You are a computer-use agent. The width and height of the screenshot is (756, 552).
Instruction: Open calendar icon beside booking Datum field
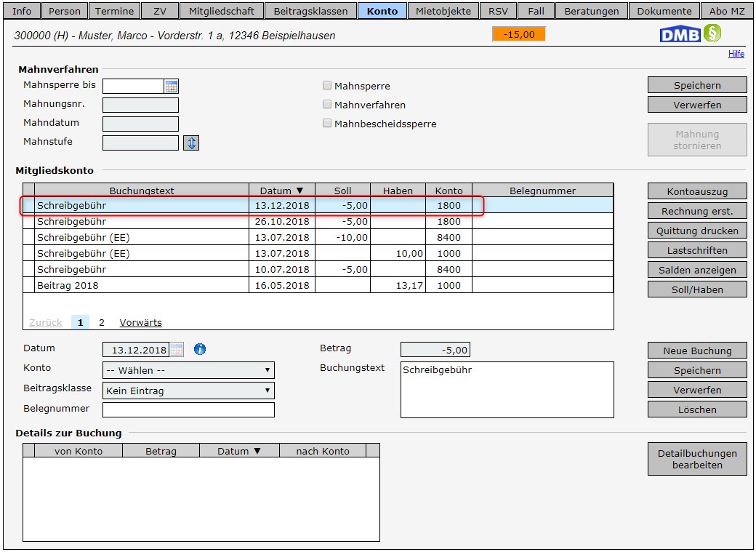tap(177, 350)
